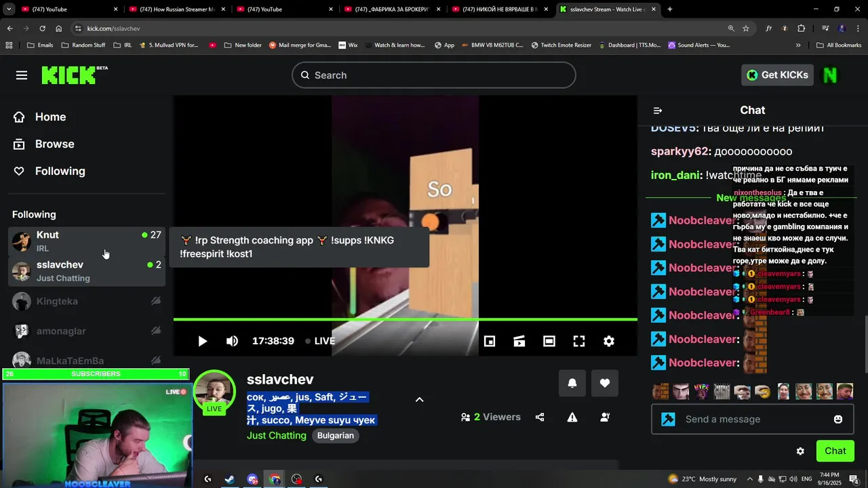Open the Just Chatting category link
The height and width of the screenshot is (488, 868).
(277, 435)
